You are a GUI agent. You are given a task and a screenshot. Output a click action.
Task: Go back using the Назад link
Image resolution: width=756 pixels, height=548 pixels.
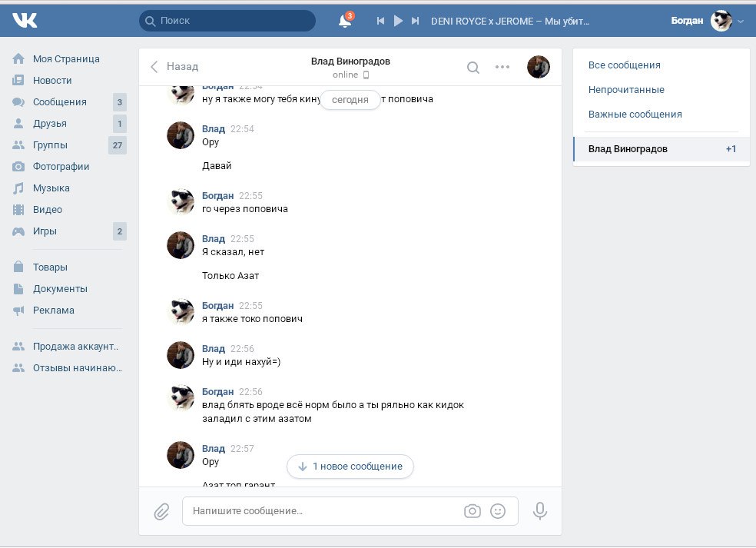(174, 67)
